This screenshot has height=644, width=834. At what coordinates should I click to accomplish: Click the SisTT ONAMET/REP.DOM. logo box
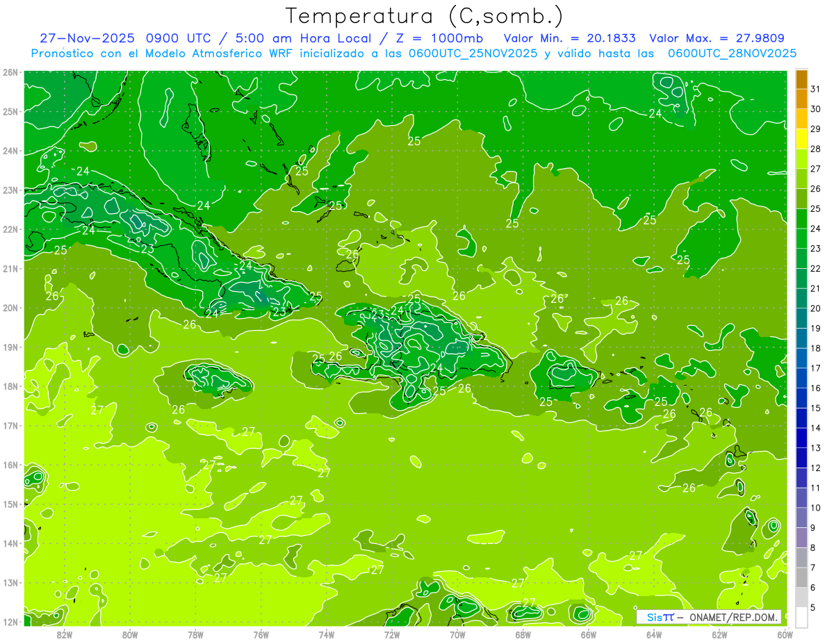[x=709, y=617]
